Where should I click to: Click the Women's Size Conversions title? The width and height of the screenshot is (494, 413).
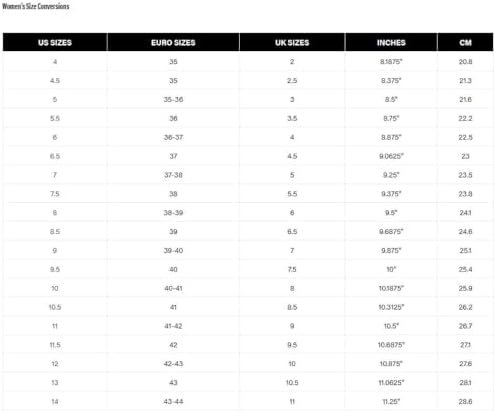tap(36, 6)
